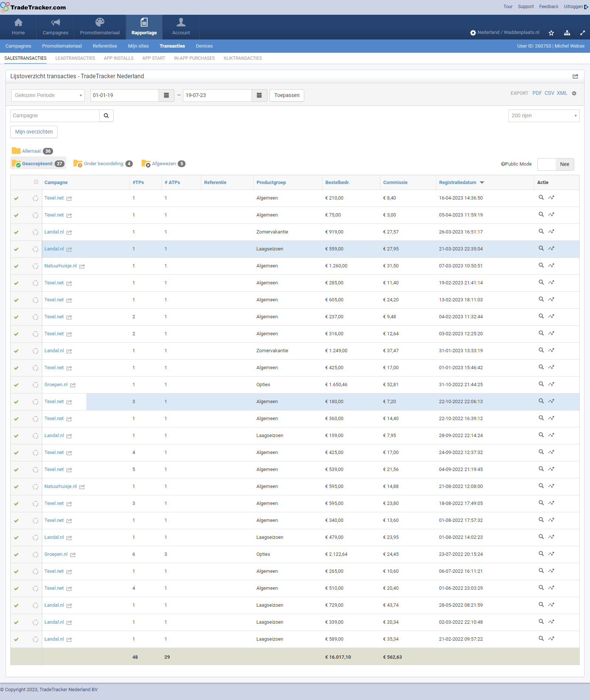Image resolution: width=590 pixels, height=700 pixels.
Task: Sort by Bestelbedr. column header
Action: click(x=337, y=183)
